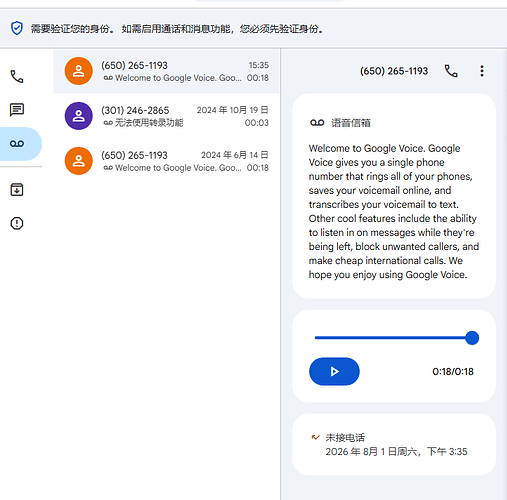
Task: Select the Voicemail tab in sidebar
Action: [x=17, y=144]
